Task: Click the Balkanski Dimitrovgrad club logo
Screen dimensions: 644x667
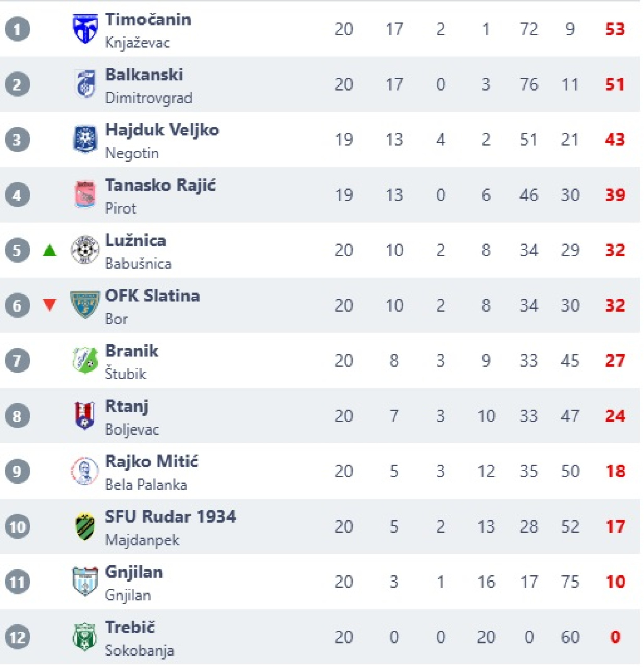Action: pyautogui.click(x=85, y=84)
